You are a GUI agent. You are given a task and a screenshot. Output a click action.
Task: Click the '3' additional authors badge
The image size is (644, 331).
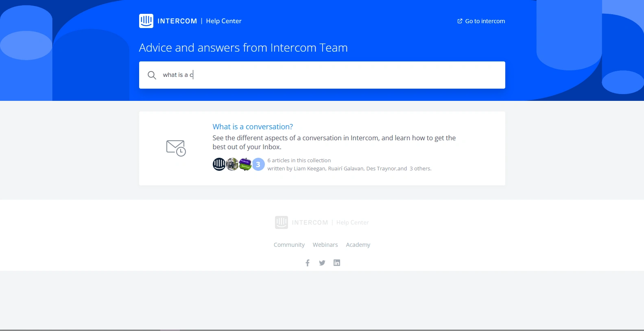coord(258,164)
